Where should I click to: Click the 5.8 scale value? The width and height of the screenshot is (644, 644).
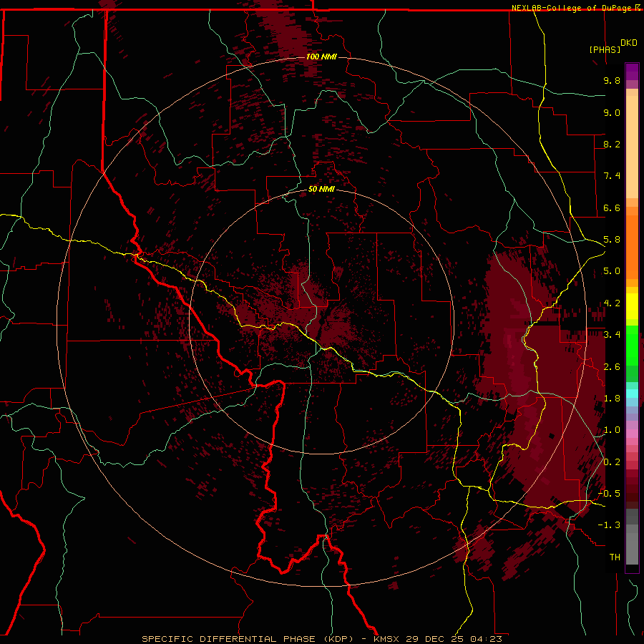pyautogui.click(x=612, y=240)
